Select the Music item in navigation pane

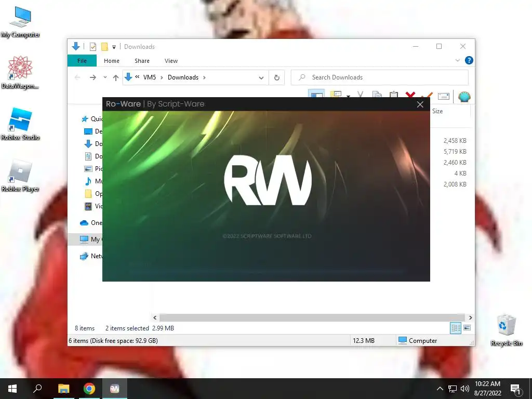(93, 181)
